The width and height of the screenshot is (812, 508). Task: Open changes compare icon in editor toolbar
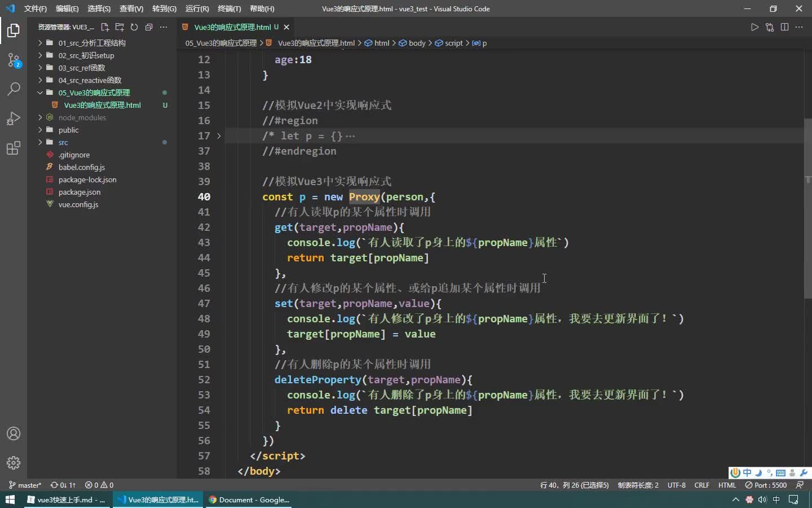(770, 27)
